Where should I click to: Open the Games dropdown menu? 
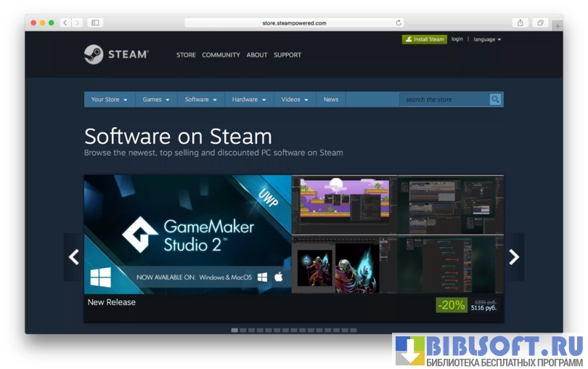(156, 100)
